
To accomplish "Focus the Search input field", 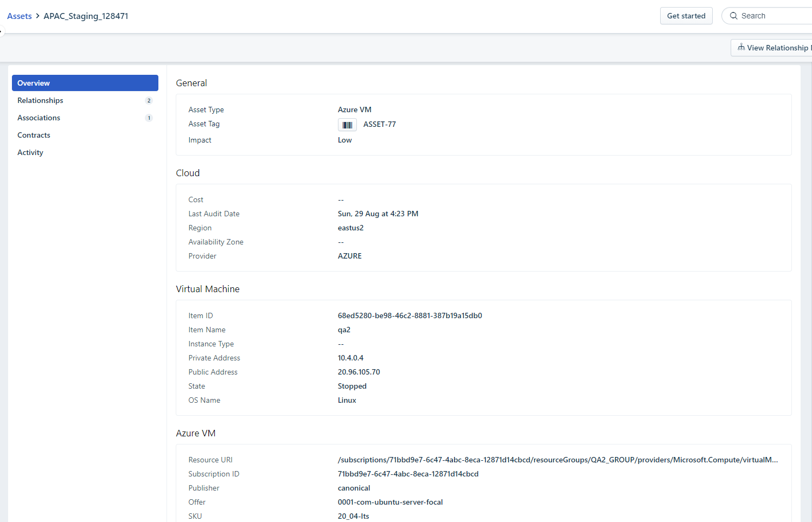I will (x=767, y=16).
